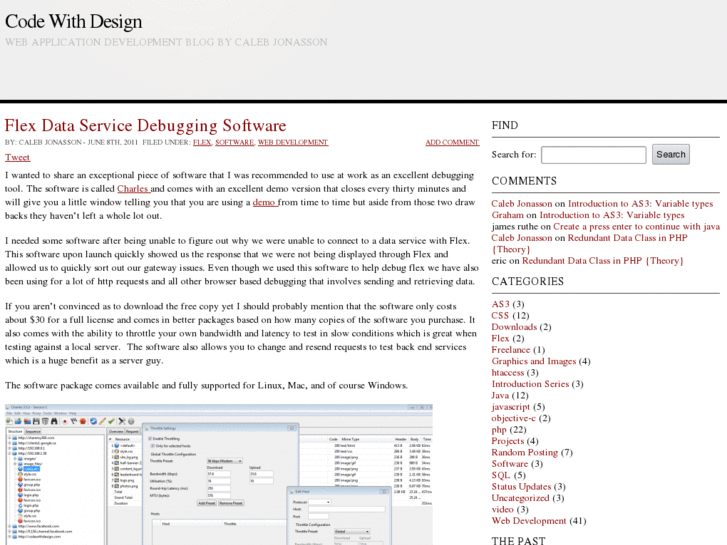Open the Java category
The image size is (727, 545).
click(500, 396)
